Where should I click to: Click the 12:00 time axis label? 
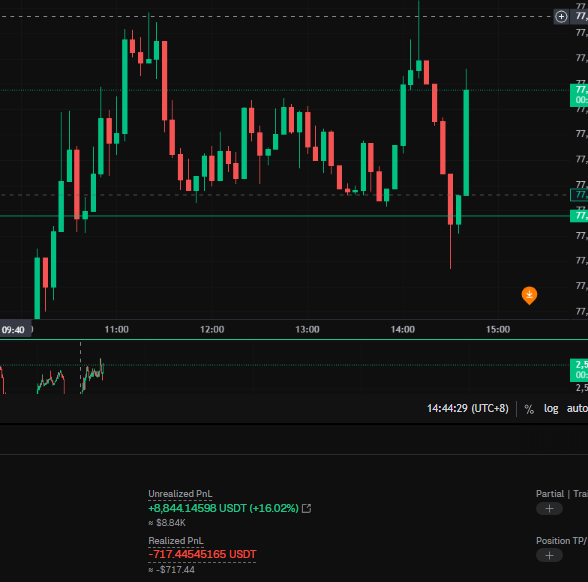pyautogui.click(x=212, y=330)
